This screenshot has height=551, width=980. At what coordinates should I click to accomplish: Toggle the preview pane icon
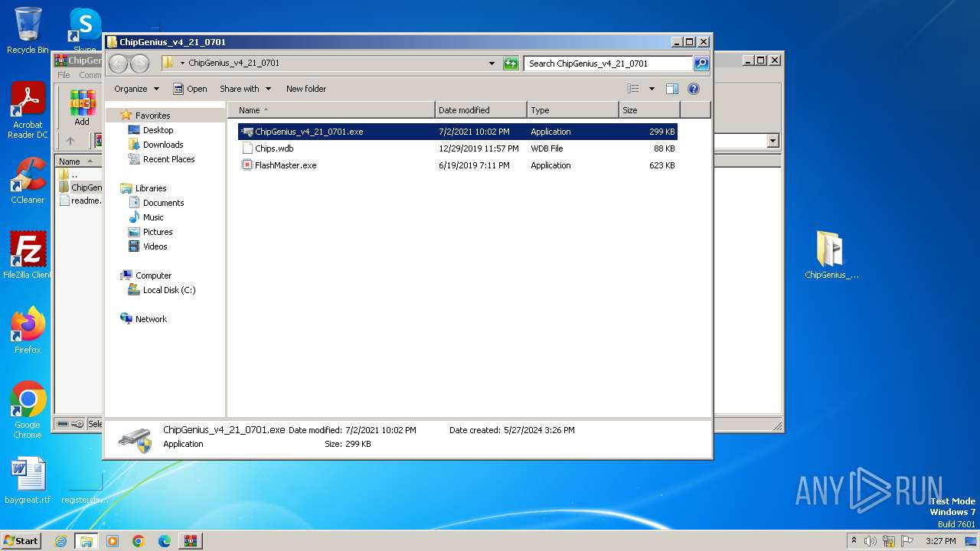point(671,89)
